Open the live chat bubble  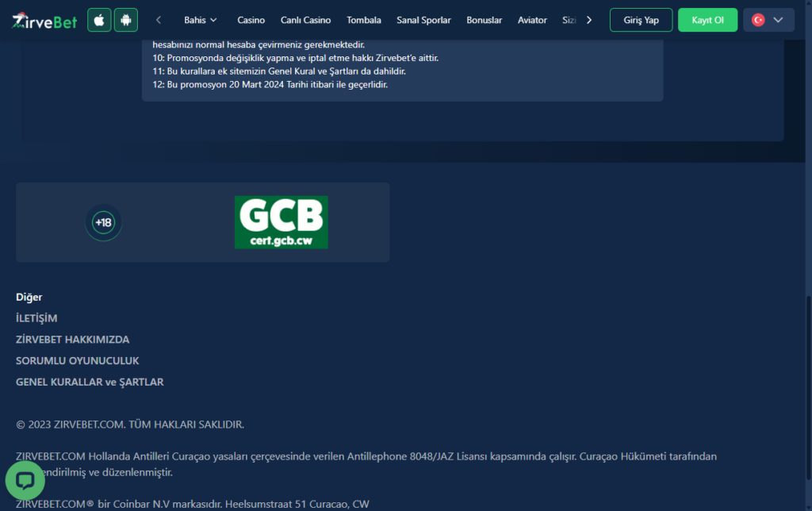25,481
